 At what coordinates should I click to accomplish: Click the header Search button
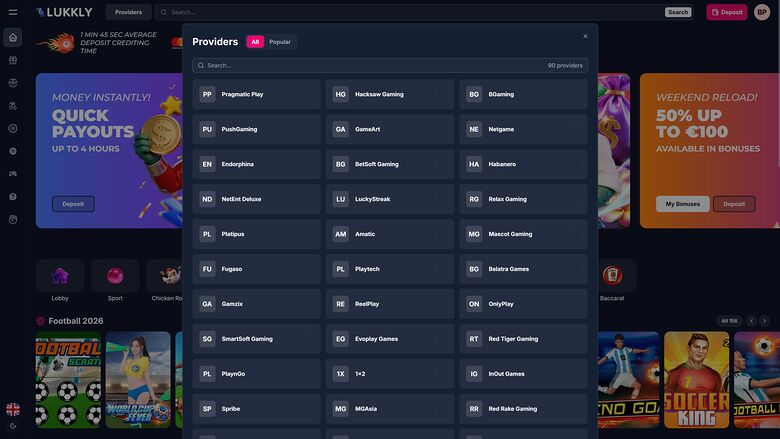pyautogui.click(x=678, y=12)
